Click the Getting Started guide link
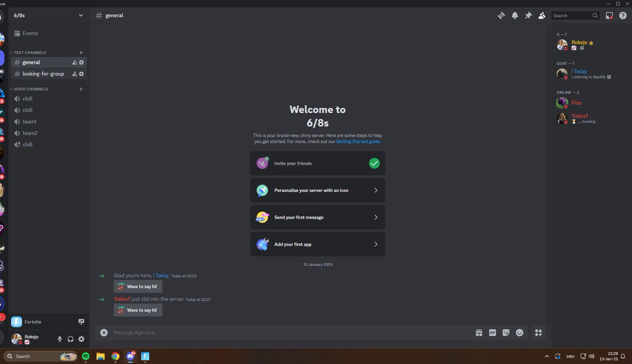The width and height of the screenshot is (632, 364). pyautogui.click(x=358, y=141)
